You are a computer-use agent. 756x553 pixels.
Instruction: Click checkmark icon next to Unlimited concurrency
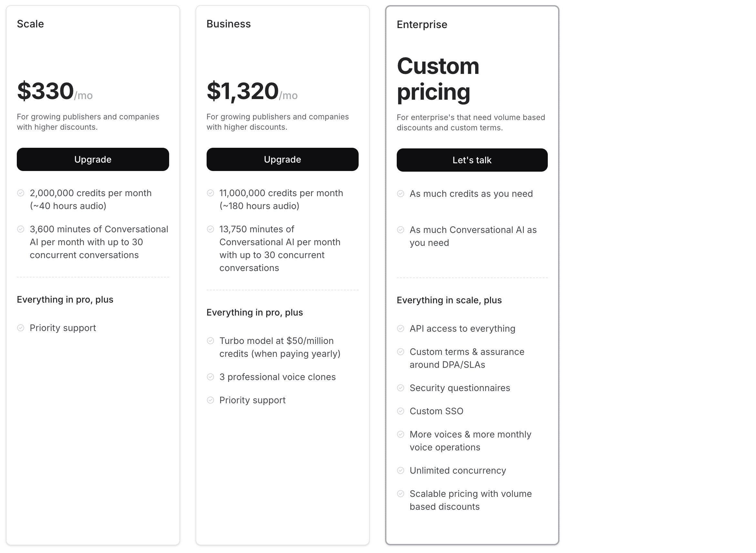(400, 470)
